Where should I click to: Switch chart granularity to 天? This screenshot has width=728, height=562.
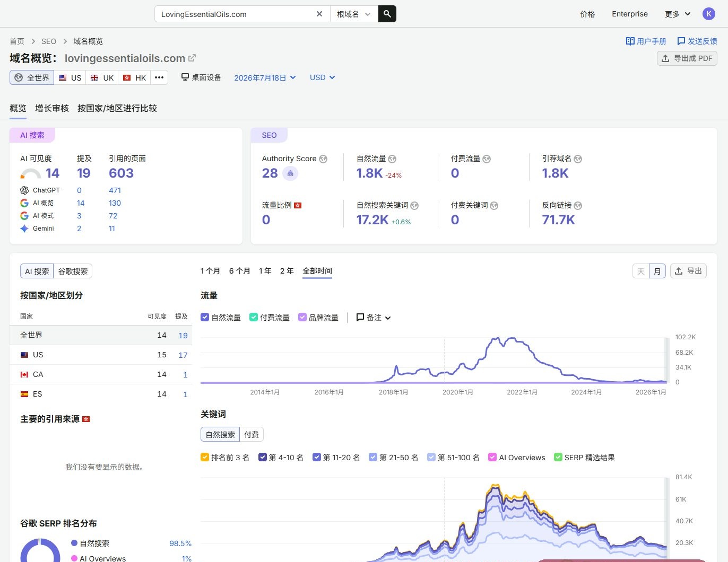point(641,271)
